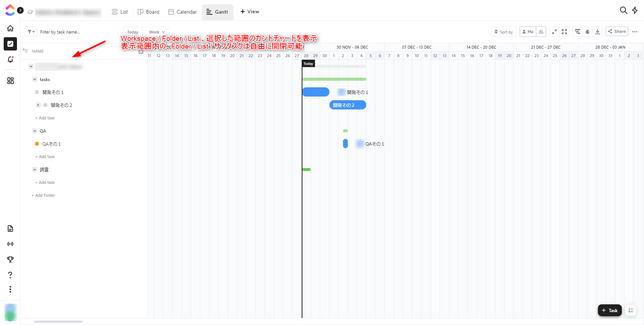The width and height of the screenshot is (644, 325).
Task: Show assignees with people icon
Action: (x=541, y=32)
